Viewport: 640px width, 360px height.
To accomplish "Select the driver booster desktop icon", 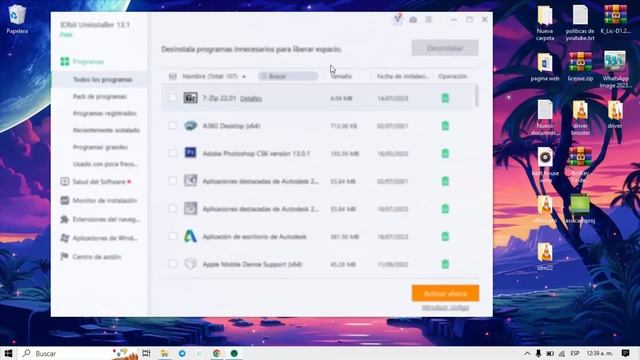I will click(580, 118).
